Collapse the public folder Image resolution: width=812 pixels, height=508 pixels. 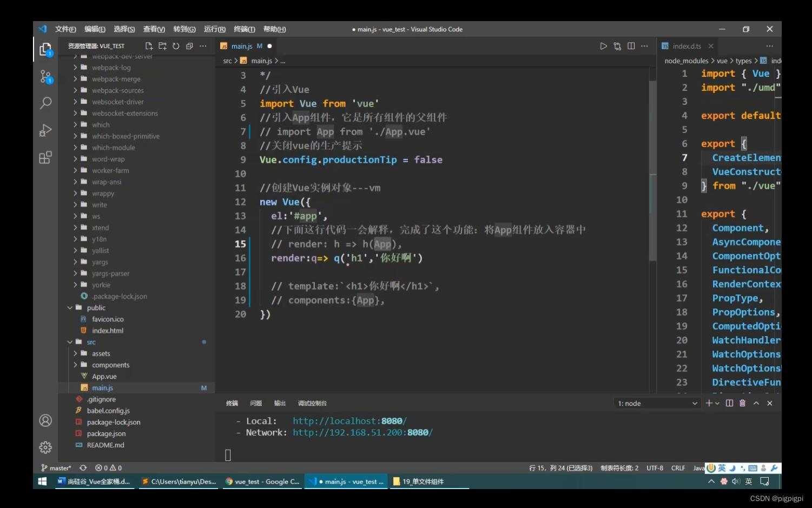pyautogui.click(x=70, y=308)
